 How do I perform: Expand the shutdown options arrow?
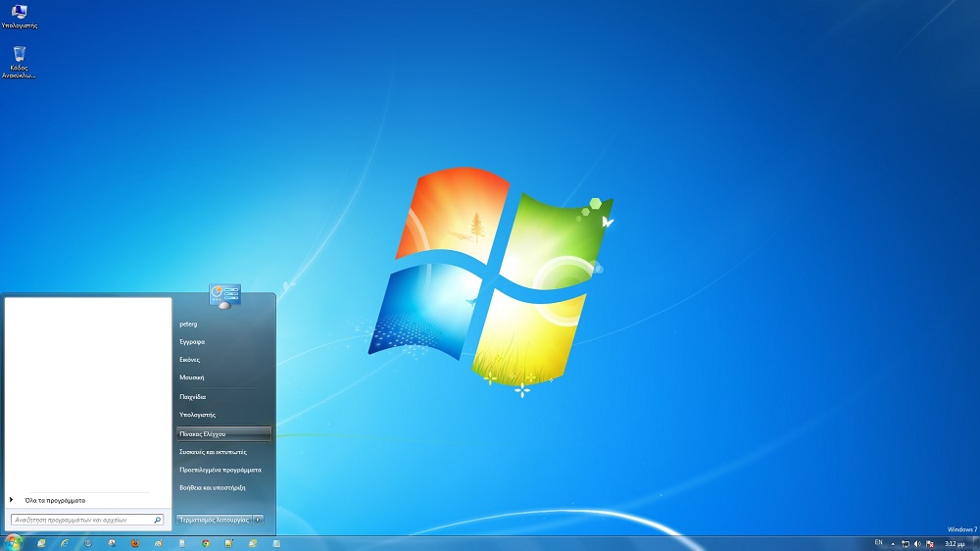258,520
